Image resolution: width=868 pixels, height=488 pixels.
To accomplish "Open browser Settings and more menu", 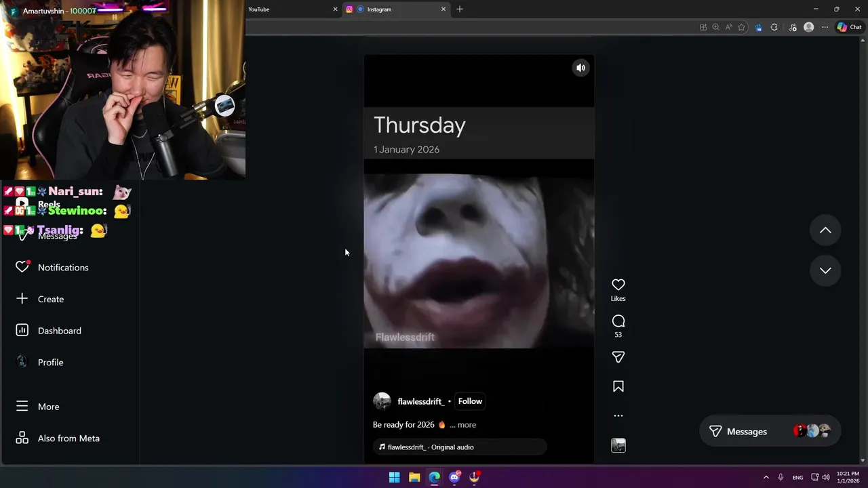I will coord(825,27).
